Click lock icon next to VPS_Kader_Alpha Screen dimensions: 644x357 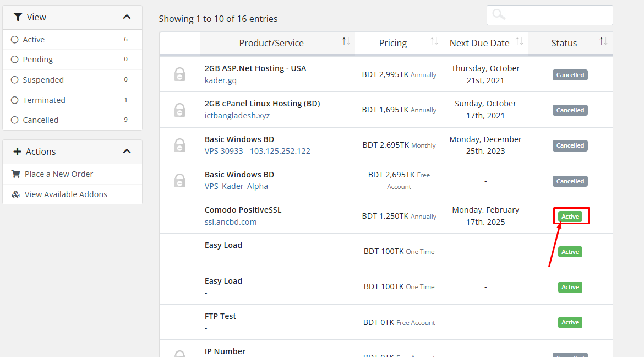(x=179, y=180)
